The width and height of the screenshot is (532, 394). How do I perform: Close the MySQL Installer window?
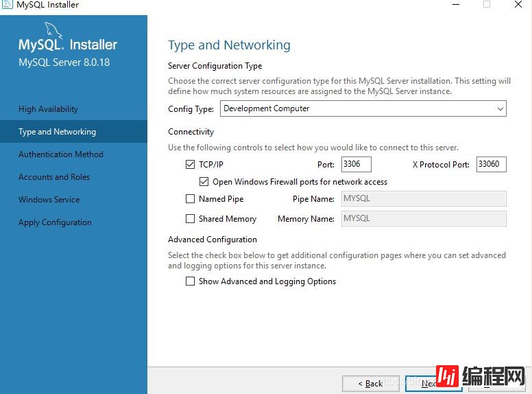click(x=518, y=4)
